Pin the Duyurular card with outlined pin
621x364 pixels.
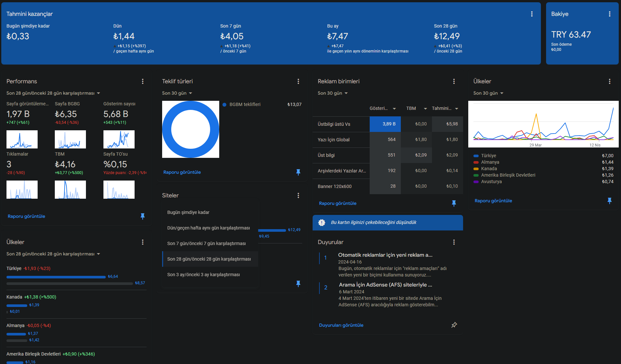coord(454,325)
